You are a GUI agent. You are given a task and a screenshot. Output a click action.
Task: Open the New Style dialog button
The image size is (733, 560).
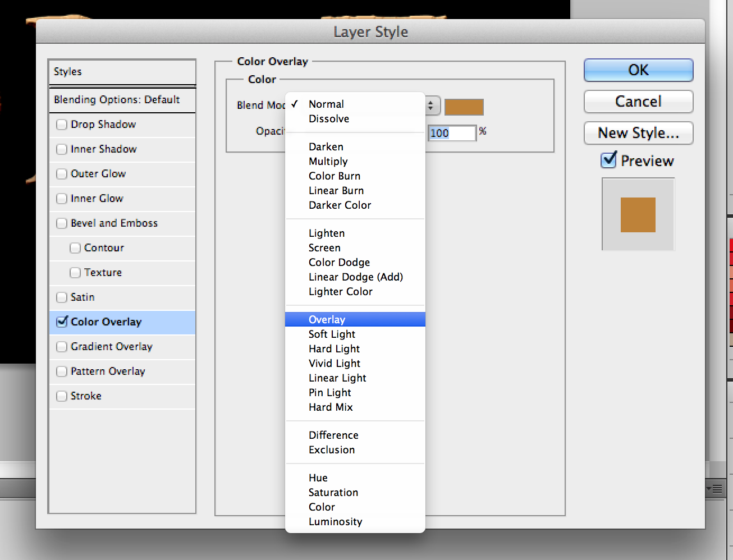[x=638, y=133]
